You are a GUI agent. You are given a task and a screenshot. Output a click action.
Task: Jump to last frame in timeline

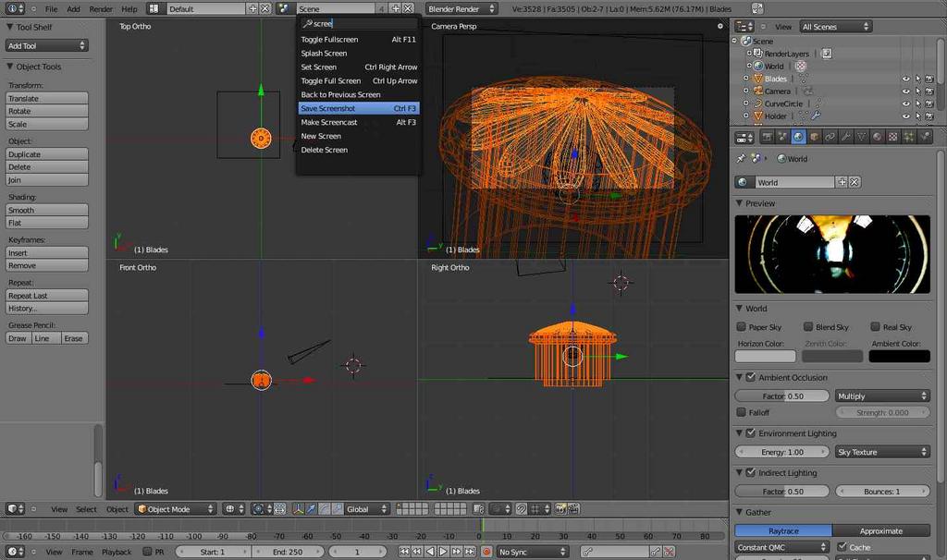pos(470,552)
